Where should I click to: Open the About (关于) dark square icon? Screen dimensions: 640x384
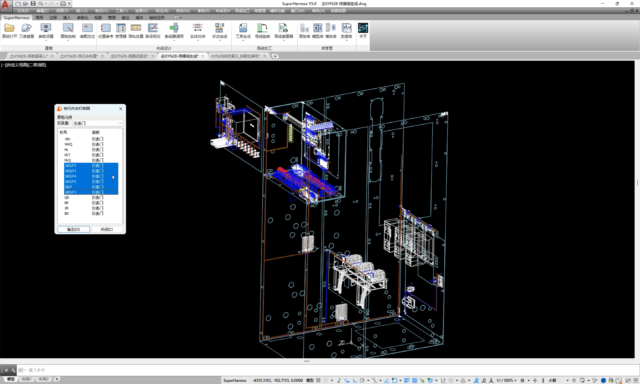coord(363,28)
